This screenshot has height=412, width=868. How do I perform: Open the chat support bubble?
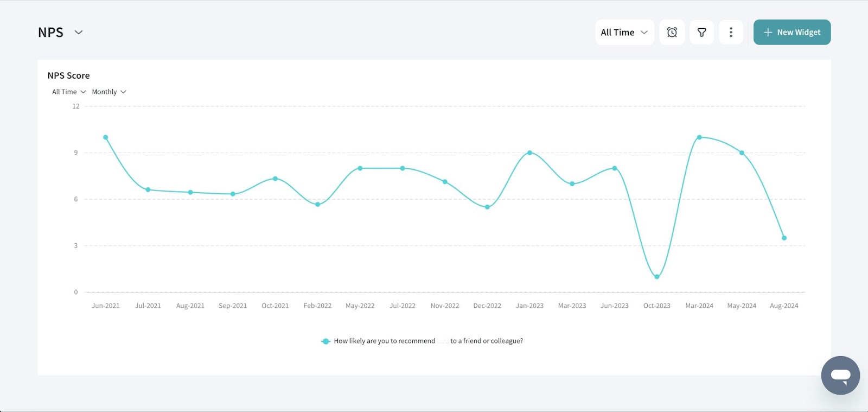point(840,375)
